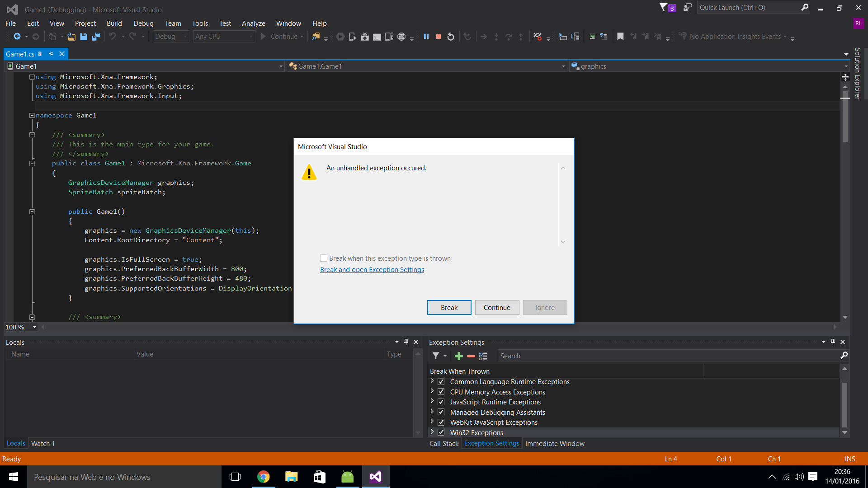
Task: Uncheck Managed Debugging Assistants
Action: tap(441, 412)
